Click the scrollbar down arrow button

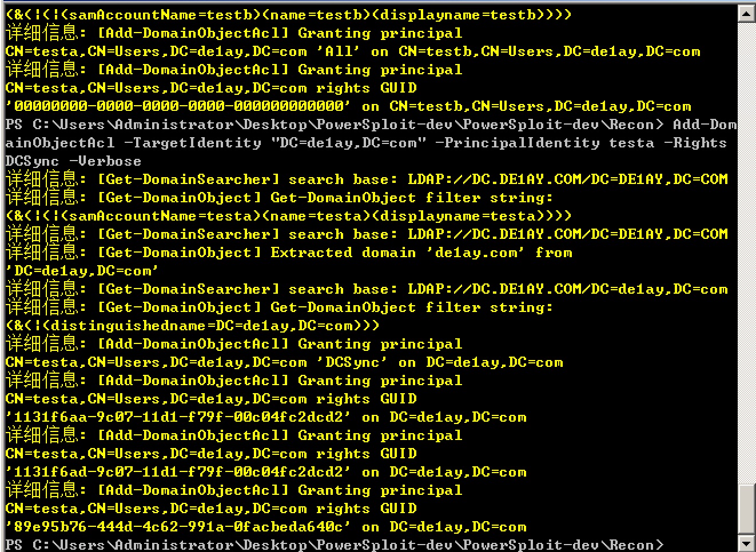click(746, 543)
